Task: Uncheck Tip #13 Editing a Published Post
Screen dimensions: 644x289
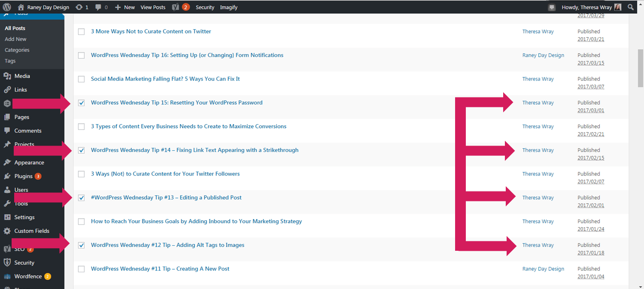Action: click(x=82, y=198)
